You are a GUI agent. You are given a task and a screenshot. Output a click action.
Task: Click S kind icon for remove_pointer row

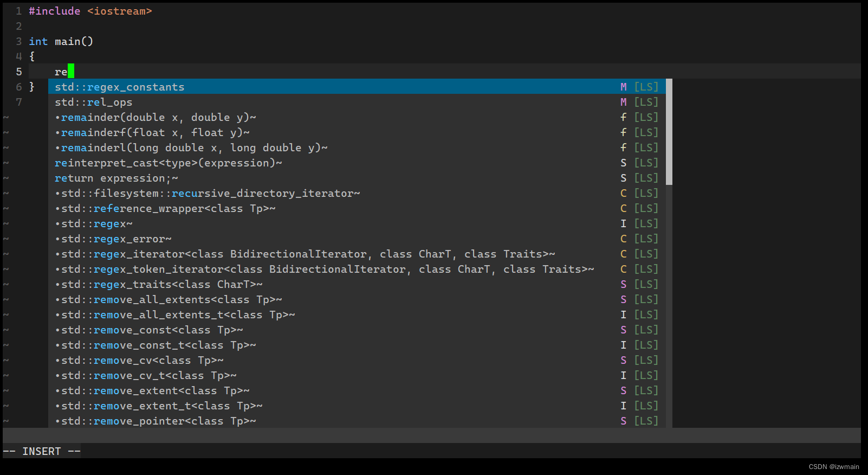pos(624,421)
